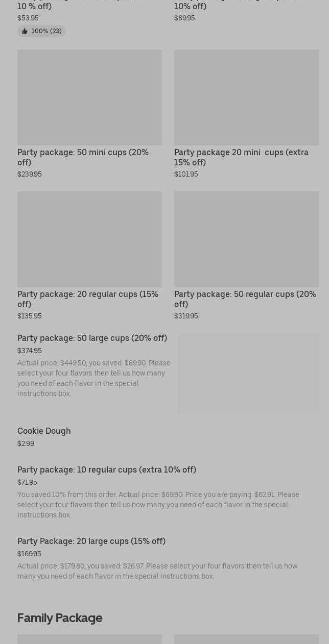Select Party package: 10 regular cups item
Screen dimensions: 329x644
coord(107,469)
